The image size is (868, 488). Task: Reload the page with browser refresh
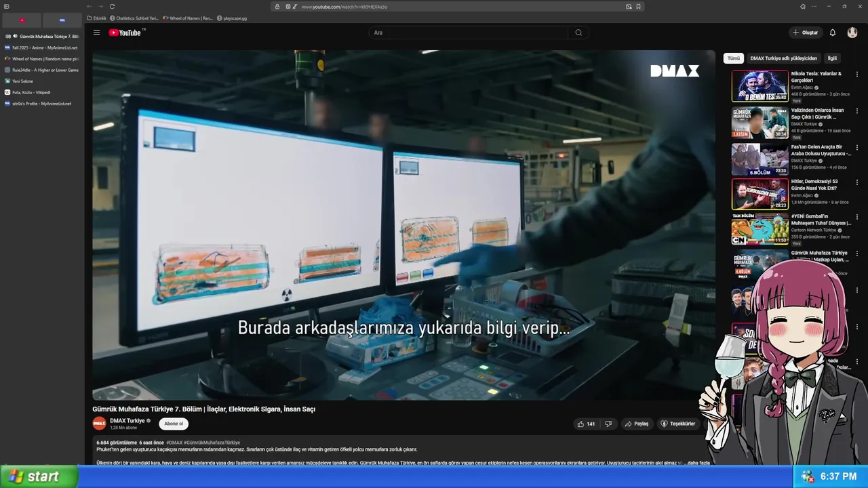(112, 6)
